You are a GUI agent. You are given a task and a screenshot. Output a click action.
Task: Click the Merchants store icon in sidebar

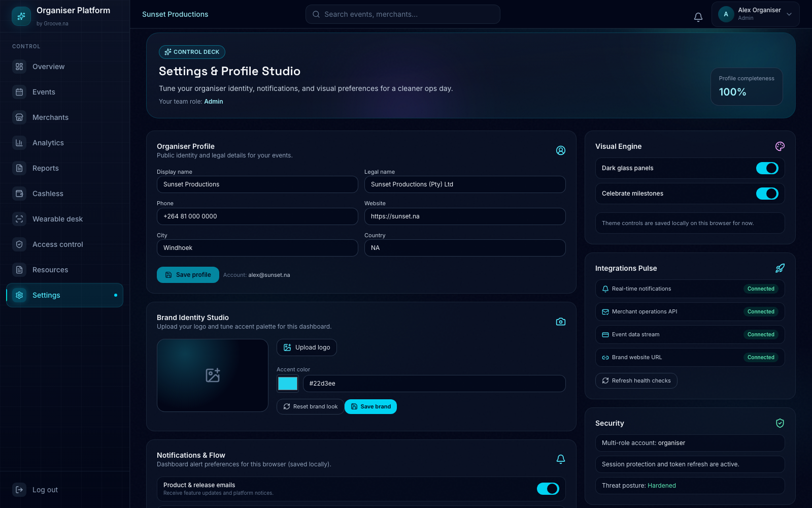pyautogui.click(x=19, y=117)
